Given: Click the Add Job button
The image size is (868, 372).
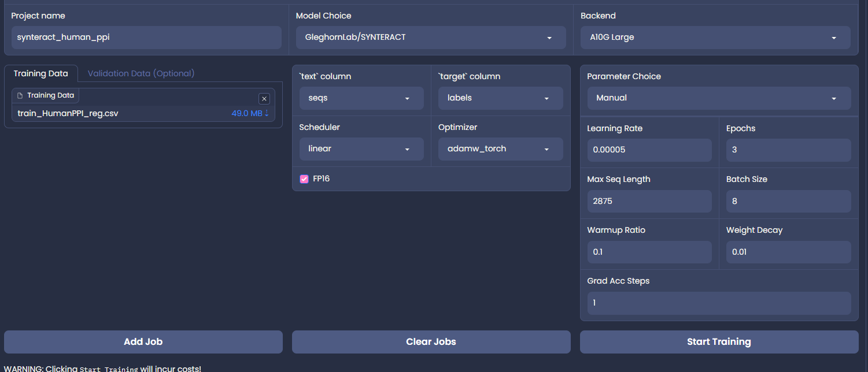Looking at the screenshot, I should (x=143, y=341).
